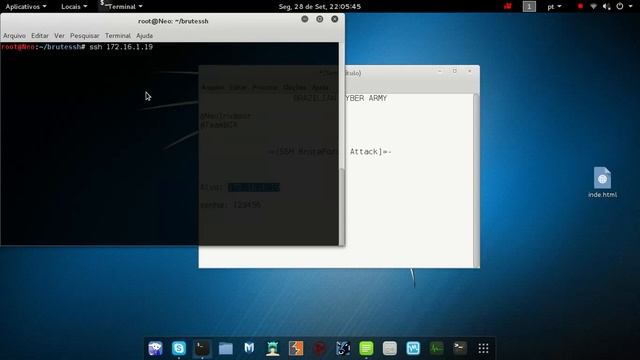
Task: Maximize the text editor window
Action: click(455, 71)
